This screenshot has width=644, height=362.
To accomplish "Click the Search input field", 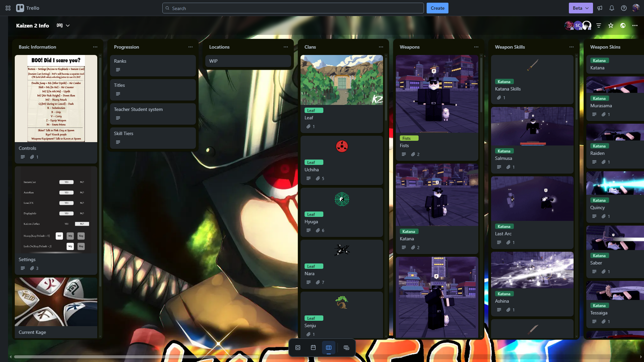I will click(293, 8).
